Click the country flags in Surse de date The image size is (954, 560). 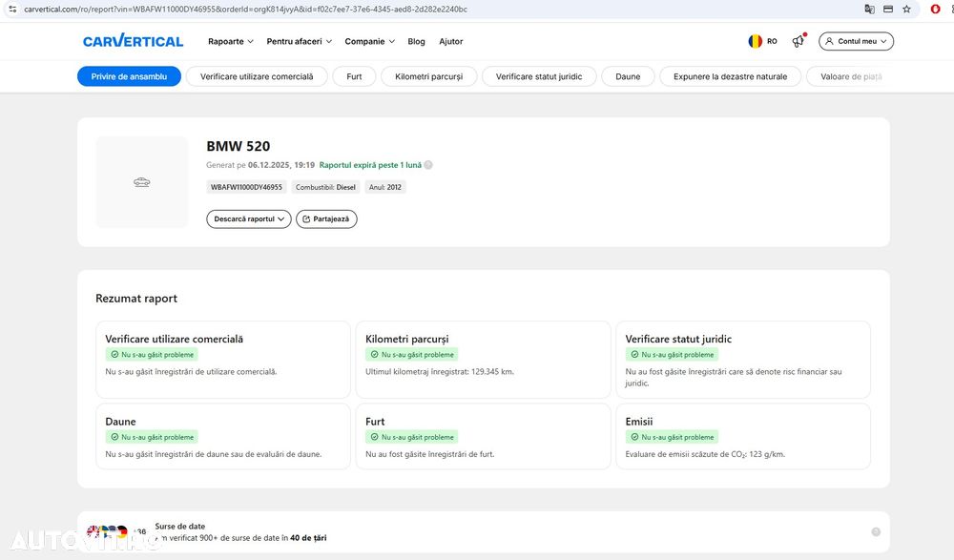[107, 532]
